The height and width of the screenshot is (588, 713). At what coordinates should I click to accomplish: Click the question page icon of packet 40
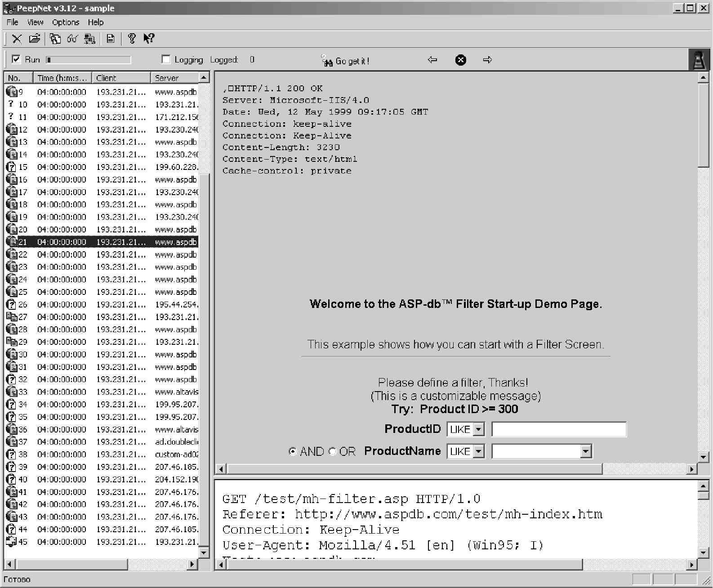click(12, 479)
